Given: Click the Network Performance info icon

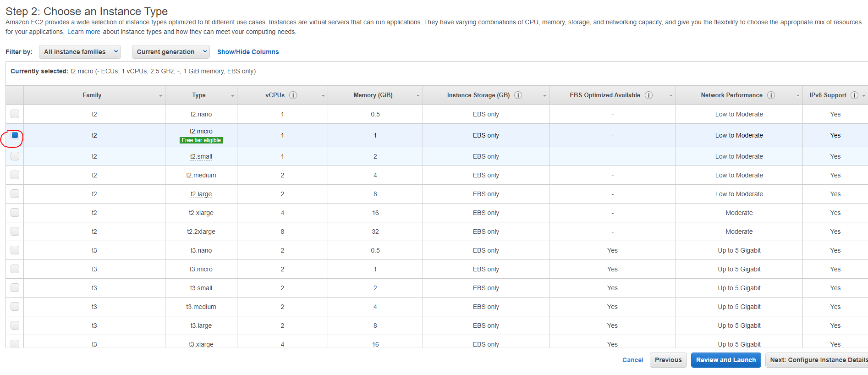Looking at the screenshot, I should (x=771, y=95).
